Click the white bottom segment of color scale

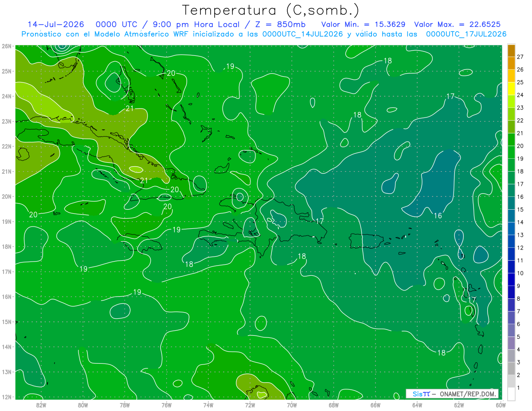[511, 394]
